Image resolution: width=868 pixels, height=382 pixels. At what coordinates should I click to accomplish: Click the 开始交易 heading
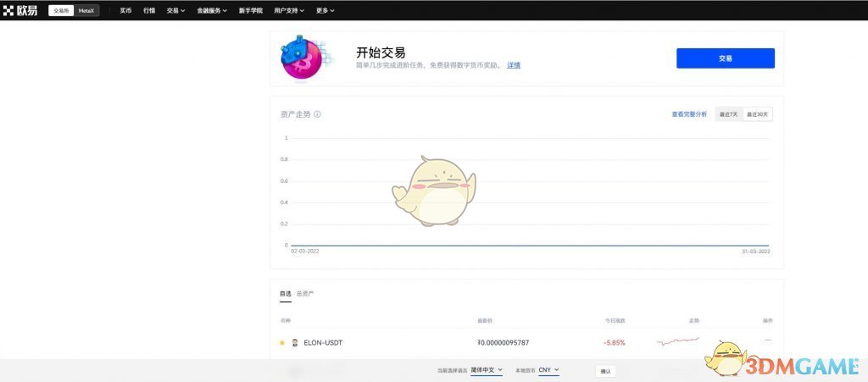[381, 53]
